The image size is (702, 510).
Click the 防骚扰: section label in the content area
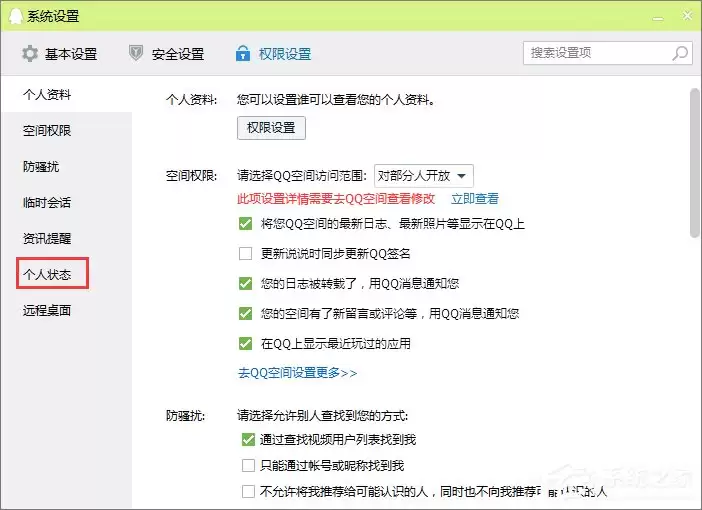[x=185, y=416]
